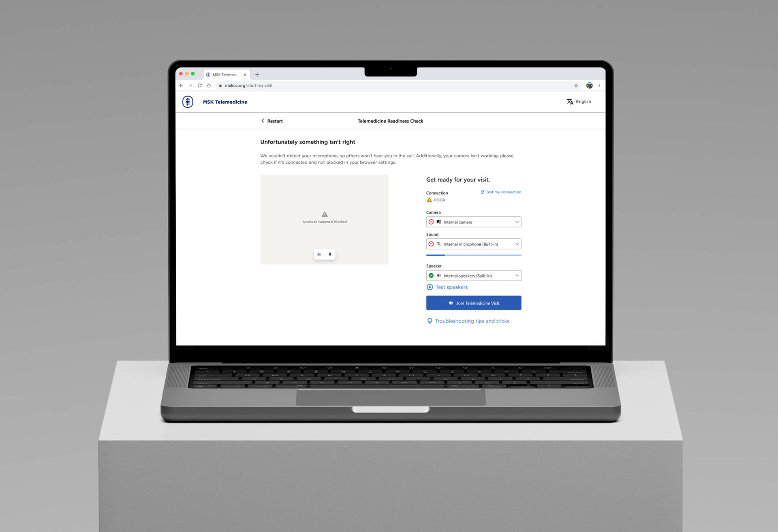This screenshot has width=778, height=532.
Task: Click browser back arrow
Action: (181, 85)
